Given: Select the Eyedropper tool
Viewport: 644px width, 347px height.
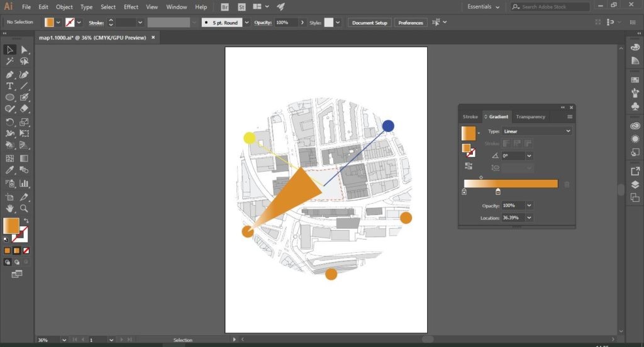Looking at the screenshot, I should click(9, 170).
